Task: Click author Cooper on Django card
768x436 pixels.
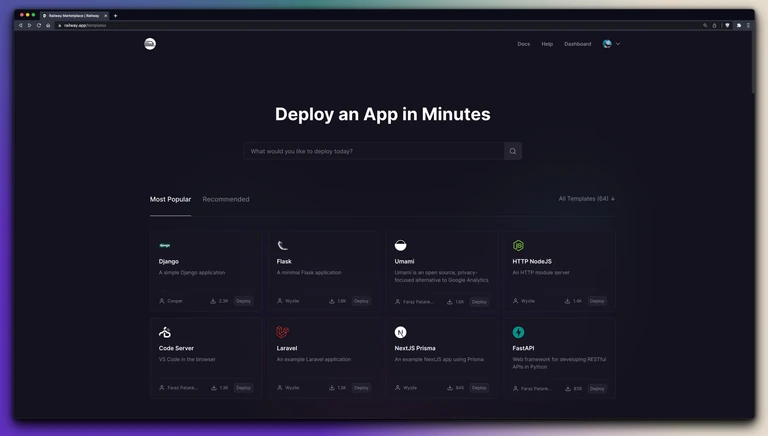Action: pos(175,301)
